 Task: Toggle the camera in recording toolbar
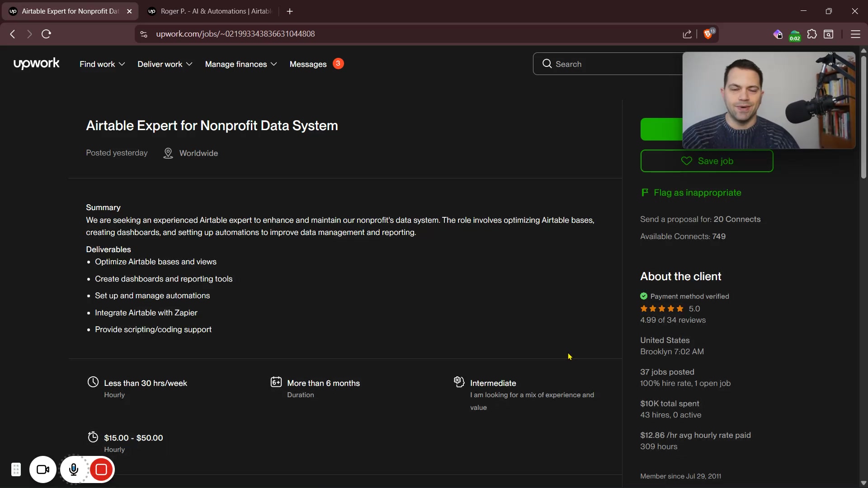(x=43, y=469)
